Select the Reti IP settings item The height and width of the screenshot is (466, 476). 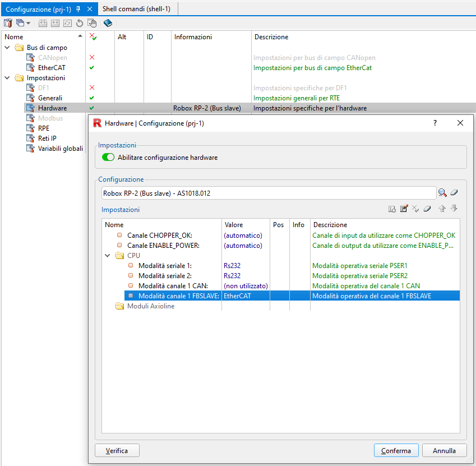click(47, 139)
